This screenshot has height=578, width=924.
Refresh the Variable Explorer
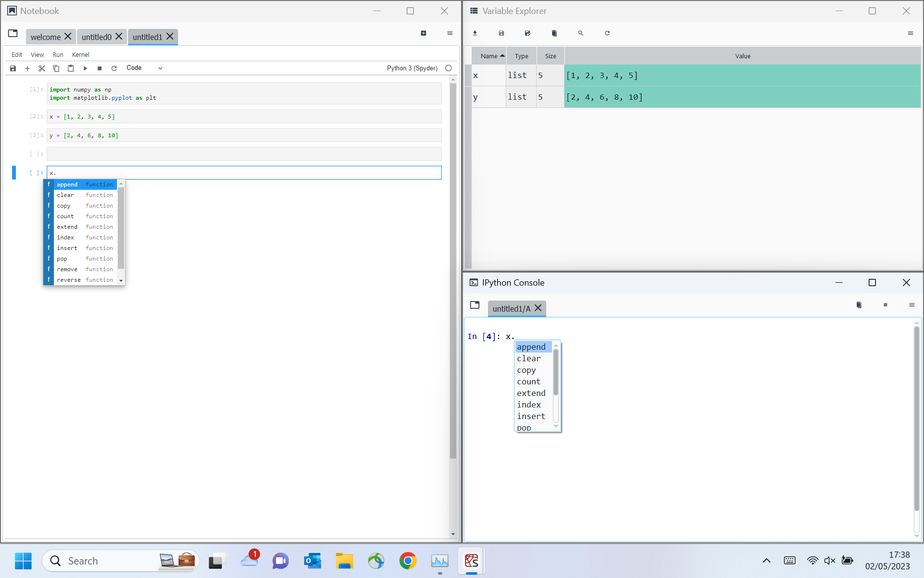pos(607,33)
